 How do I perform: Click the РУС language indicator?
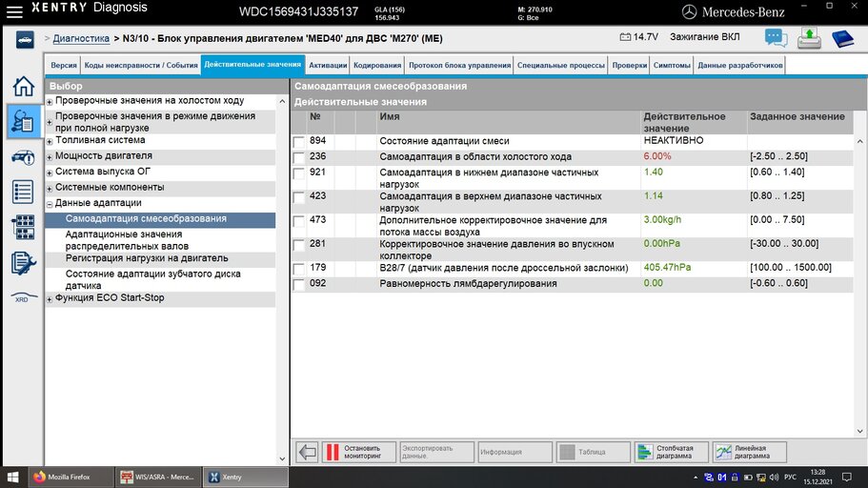(791, 477)
